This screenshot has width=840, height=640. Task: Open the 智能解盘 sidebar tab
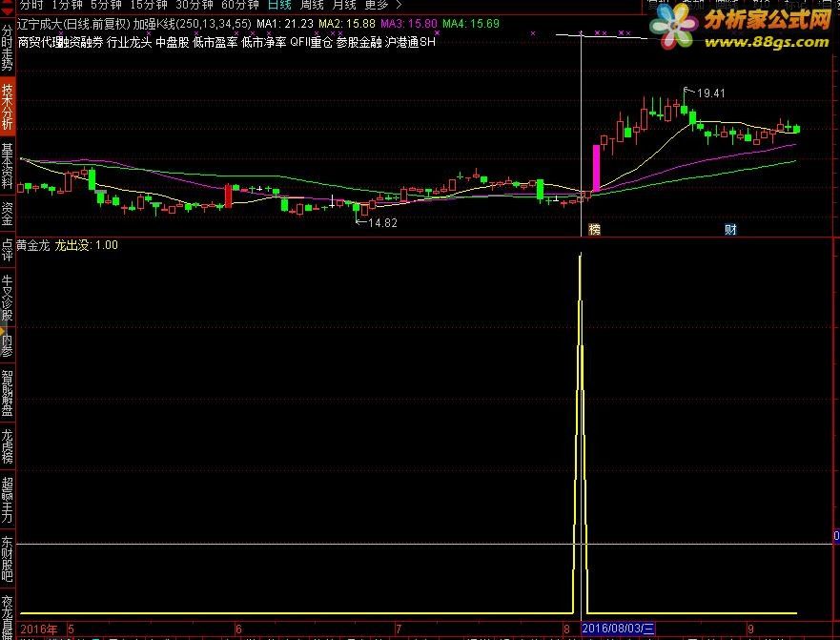coord(7,392)
